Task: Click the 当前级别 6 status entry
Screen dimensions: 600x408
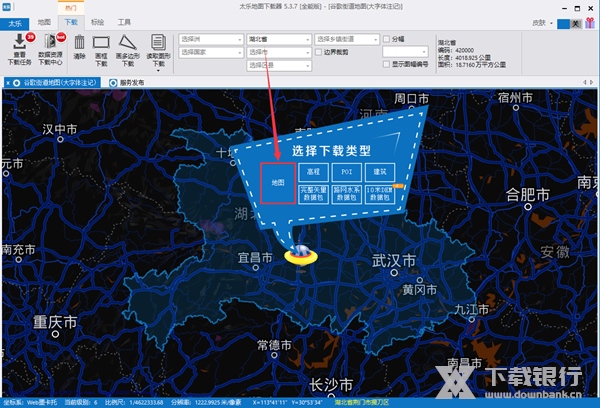Action: click(x=81, y=402)
